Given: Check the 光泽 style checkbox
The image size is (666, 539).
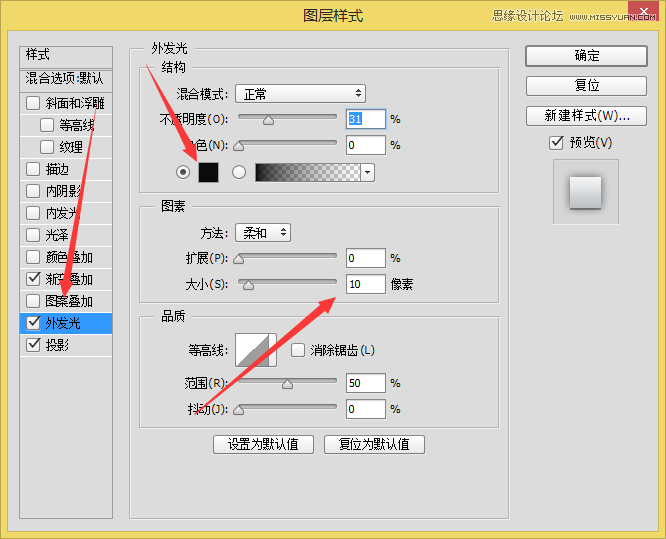Looking at the screenshot, I should coord(33,235).
